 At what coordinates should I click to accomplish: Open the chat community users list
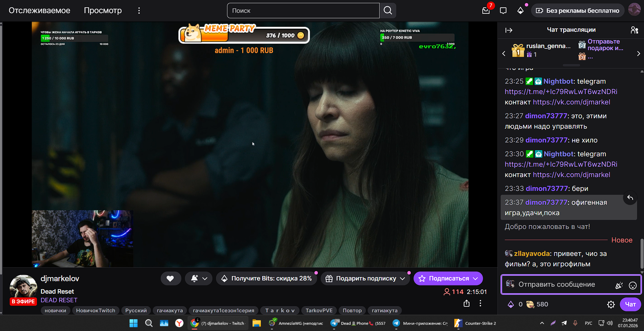634,30
